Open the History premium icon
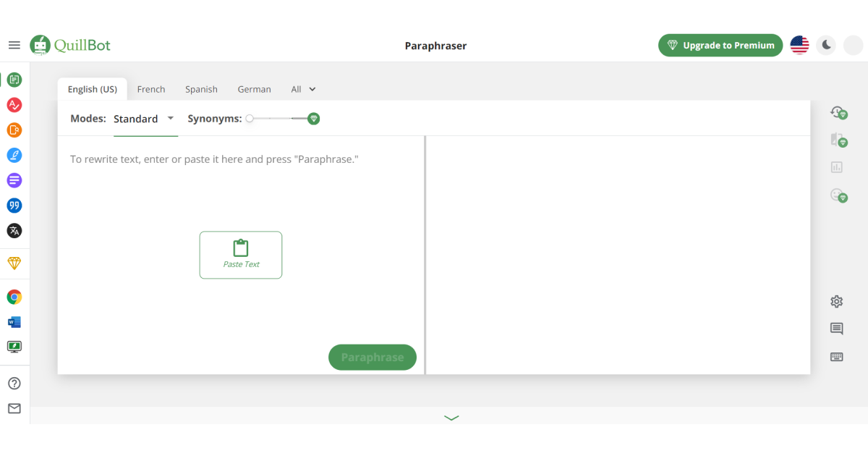868x456 pixels. coord(838,113)
